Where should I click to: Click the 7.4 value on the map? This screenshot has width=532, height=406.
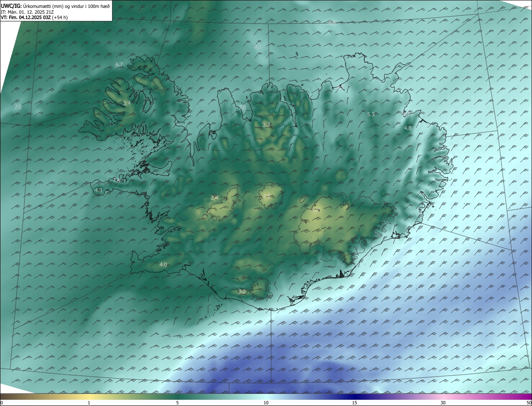[x=117, y=181]
